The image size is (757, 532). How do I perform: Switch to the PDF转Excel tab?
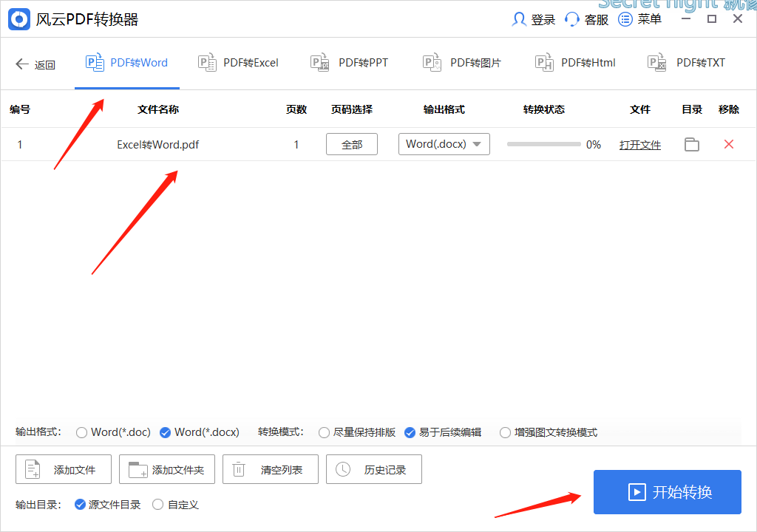pos(239,63)
